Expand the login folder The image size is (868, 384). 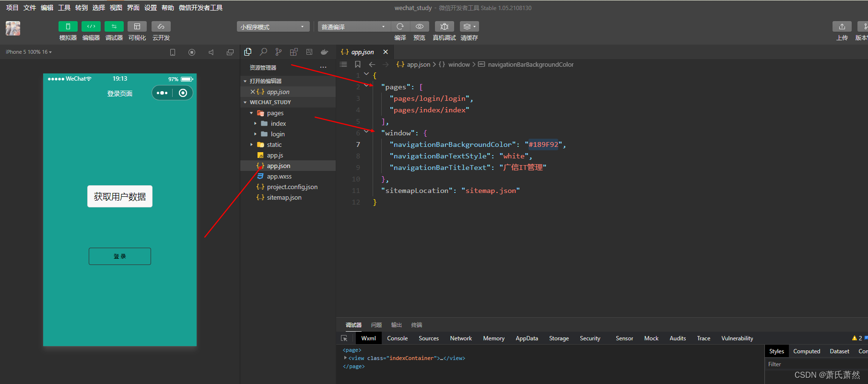click(256, 134)
